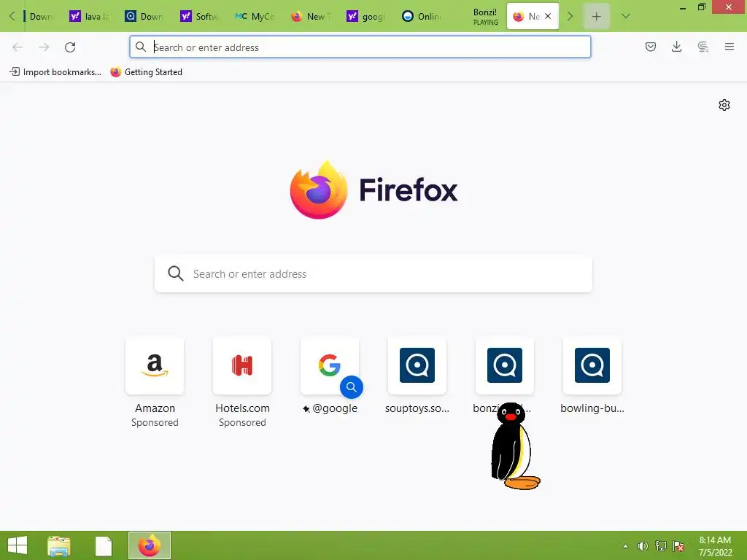Open the taskbar clock showing 8:14 AM
The width and height of the screenshot is (747, 560).
pos(715,545)
